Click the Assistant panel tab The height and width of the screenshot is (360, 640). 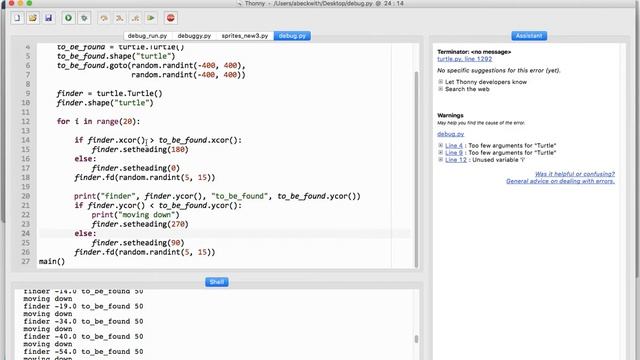pos(529,36)
